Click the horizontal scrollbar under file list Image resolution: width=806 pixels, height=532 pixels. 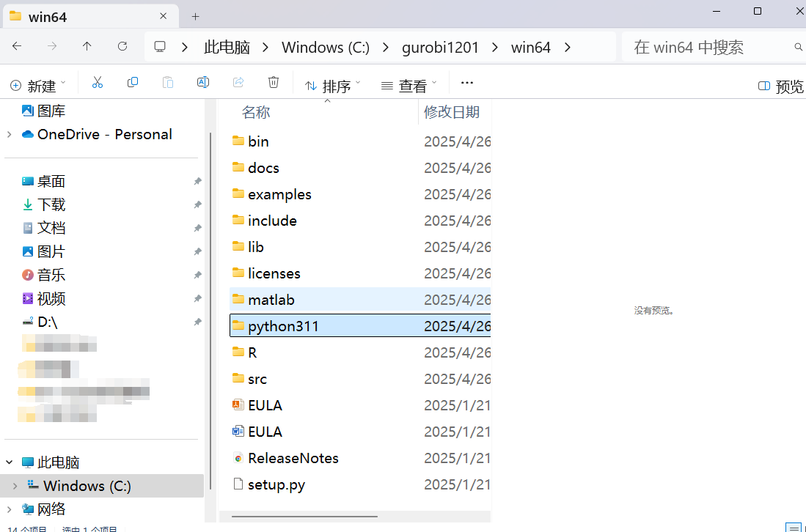coord(304,517)
